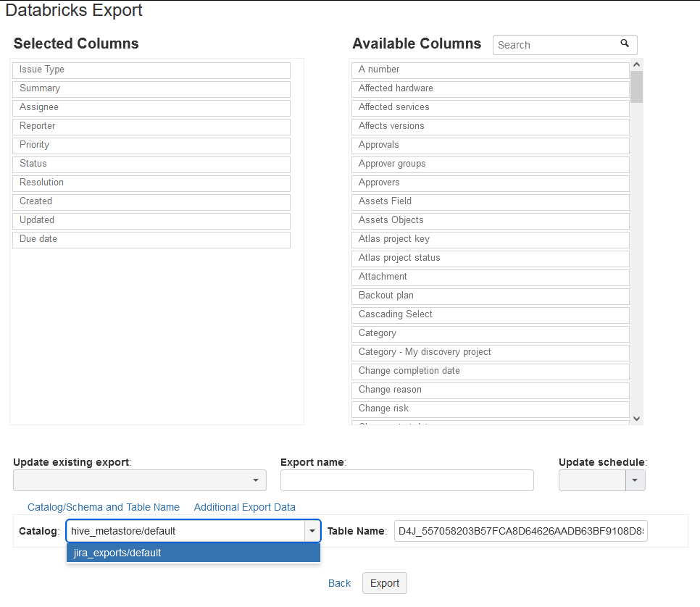Pick Change reason column
This screenshot has height=607, width=700.
491,390
